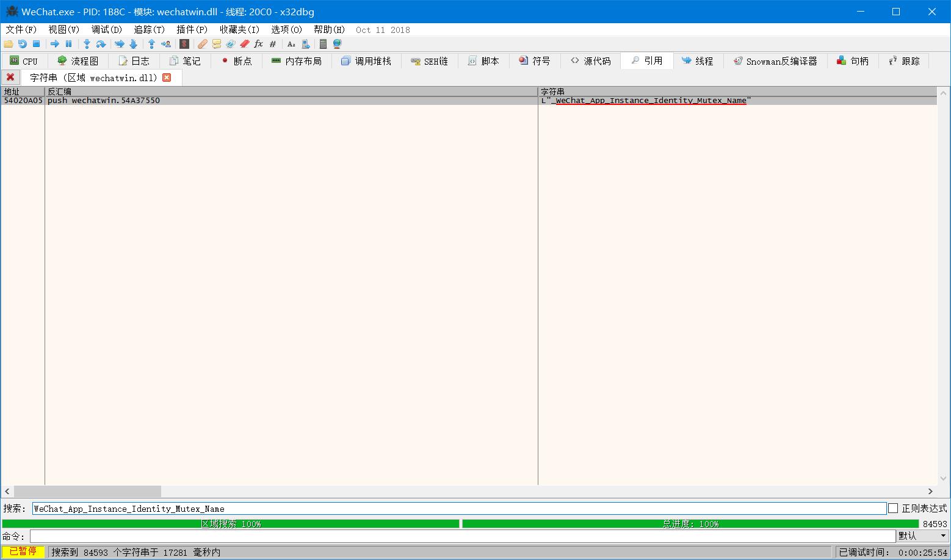
Task: Open the 调试(D) menu
Action: [x=107, y=29]
